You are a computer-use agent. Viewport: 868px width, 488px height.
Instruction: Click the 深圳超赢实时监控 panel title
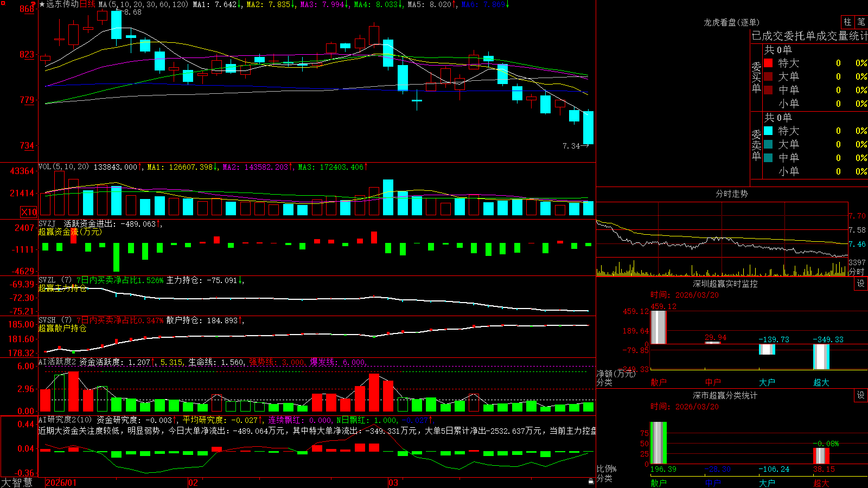(x=725, y=284)
